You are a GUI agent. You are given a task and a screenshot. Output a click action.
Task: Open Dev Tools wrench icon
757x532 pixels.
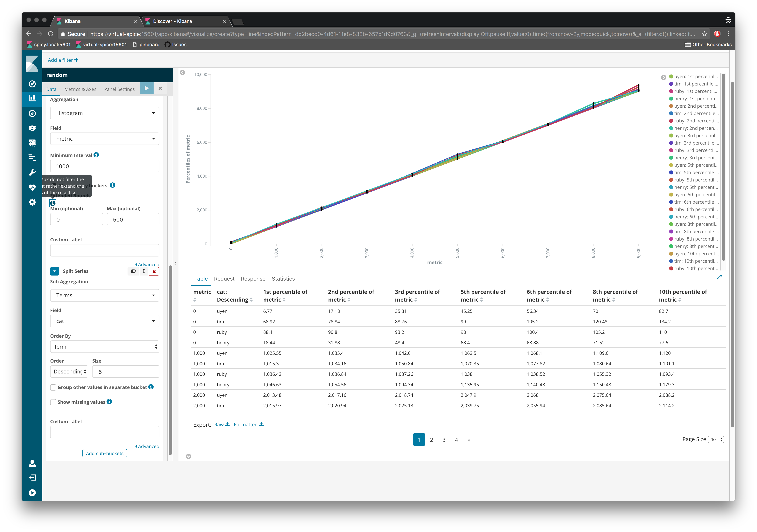[32, 172]
